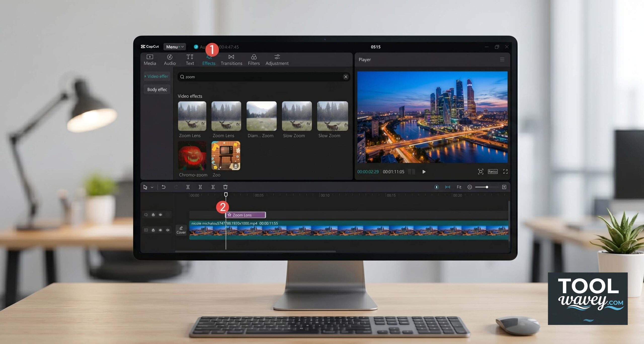Go to the Transitions tab
The height and width of the screenshot is (344, 644).
pos(231,60)
